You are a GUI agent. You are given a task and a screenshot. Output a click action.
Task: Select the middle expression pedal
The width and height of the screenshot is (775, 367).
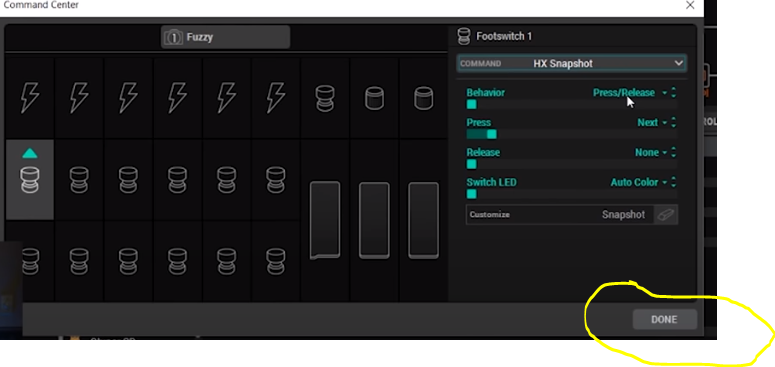point(374,220)
